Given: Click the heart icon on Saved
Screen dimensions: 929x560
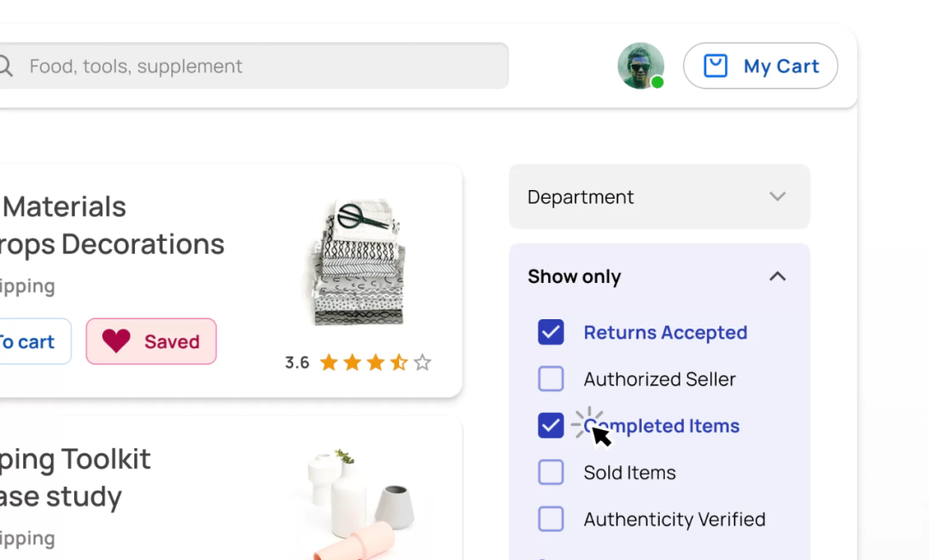Looking at the screenshot, I should 116,342.
